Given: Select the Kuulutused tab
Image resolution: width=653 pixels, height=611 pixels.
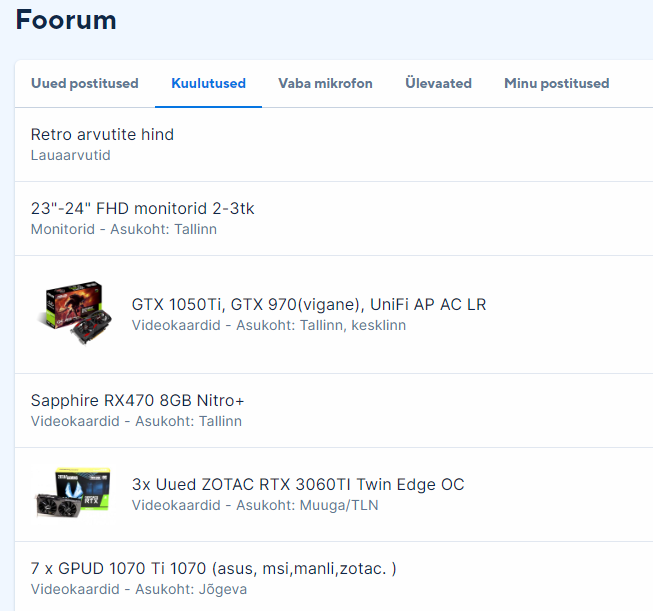Looking at the screenshot, I should (208, 83).
